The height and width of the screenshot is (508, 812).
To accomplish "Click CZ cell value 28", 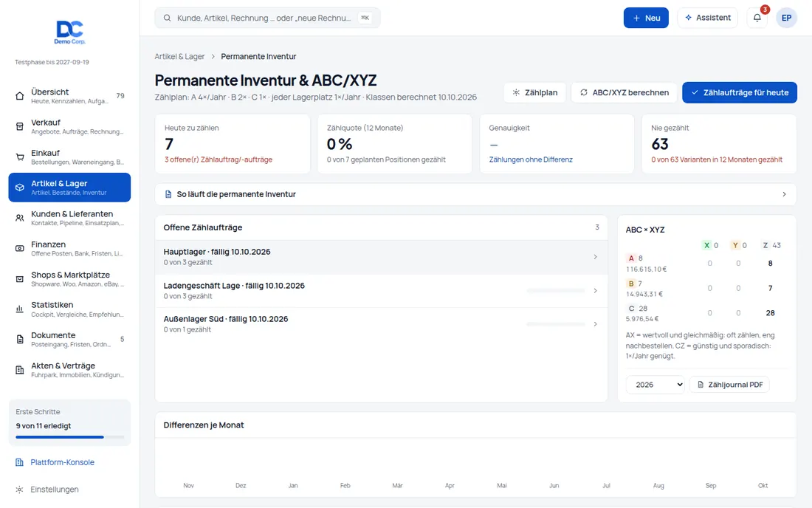I will [x=770, y=313].
